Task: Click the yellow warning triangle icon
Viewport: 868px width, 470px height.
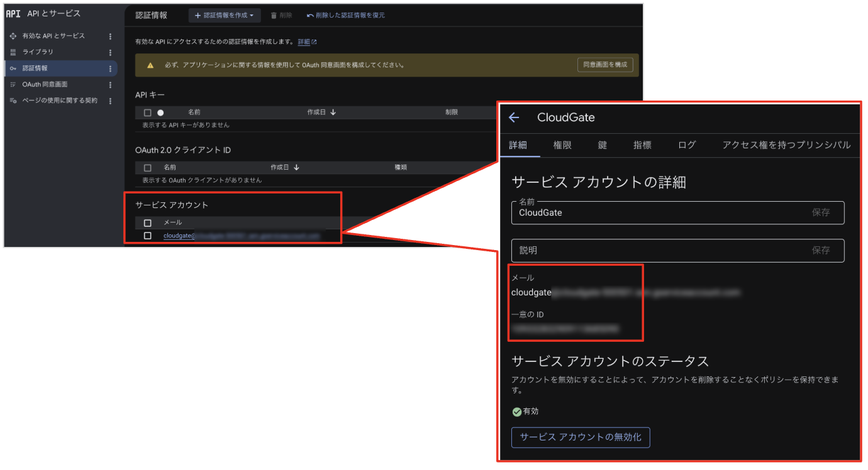Action: coord(150,65)
